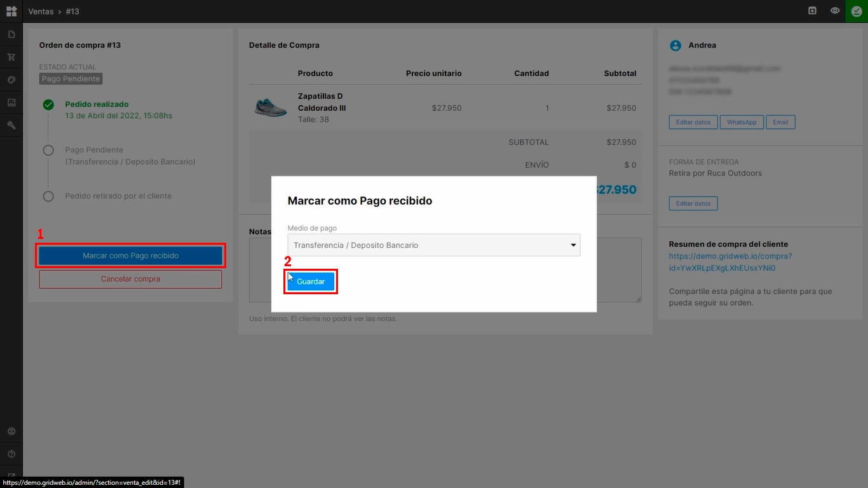Viewport: 868px width, 488px height.
Task: Open the customer purchase summary link
Action: coord(730,262)
